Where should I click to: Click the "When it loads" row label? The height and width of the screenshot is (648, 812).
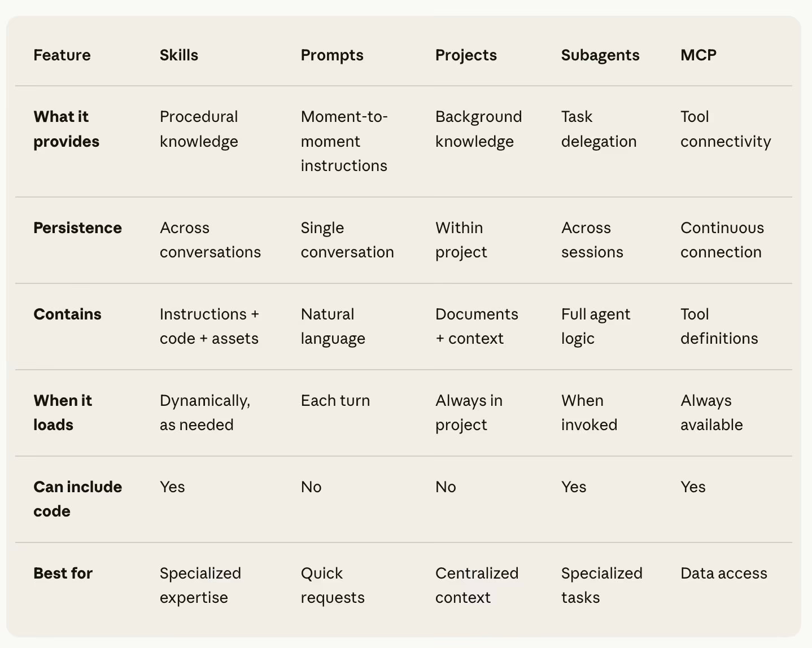coord(62,413)
